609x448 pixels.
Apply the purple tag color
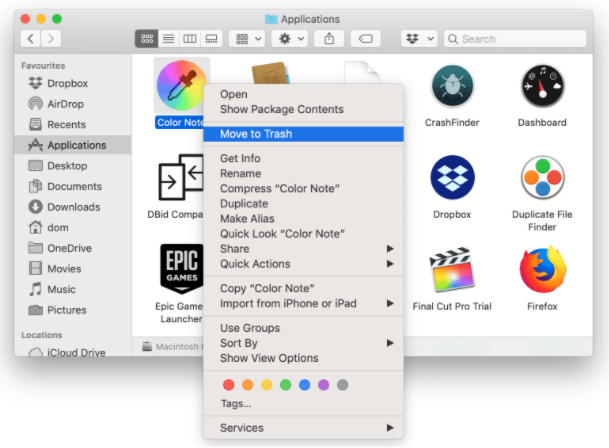pos(324,385)
